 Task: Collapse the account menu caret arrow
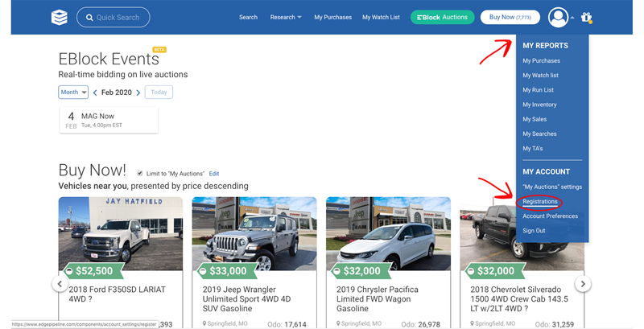(x=572, y=18)
